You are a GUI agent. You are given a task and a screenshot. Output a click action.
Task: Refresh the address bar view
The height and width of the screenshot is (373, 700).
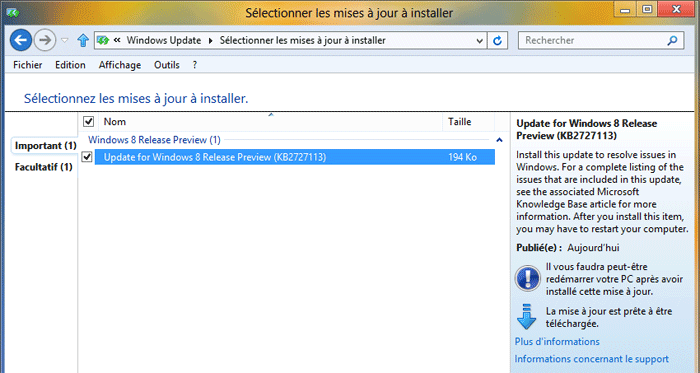497,41
